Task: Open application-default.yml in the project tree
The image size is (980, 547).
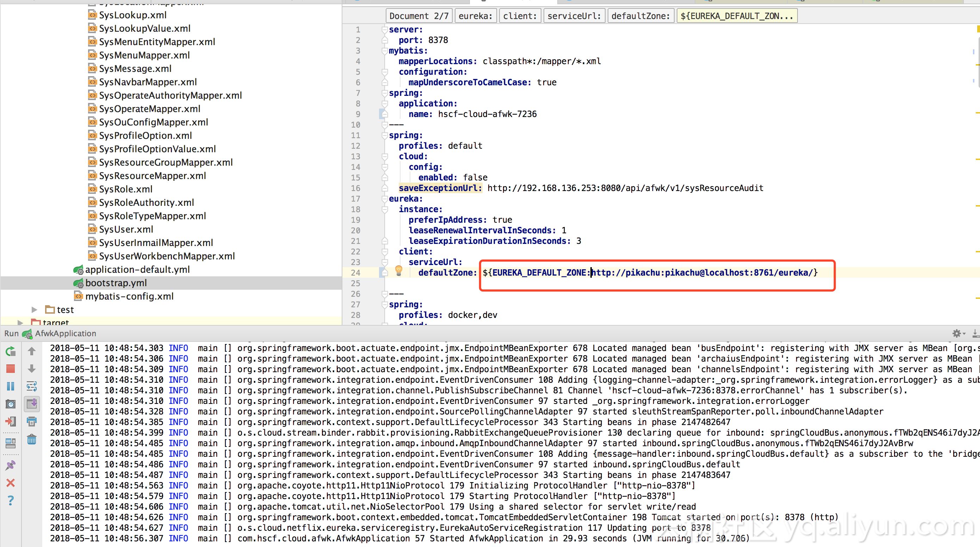Action: [137, 270]
